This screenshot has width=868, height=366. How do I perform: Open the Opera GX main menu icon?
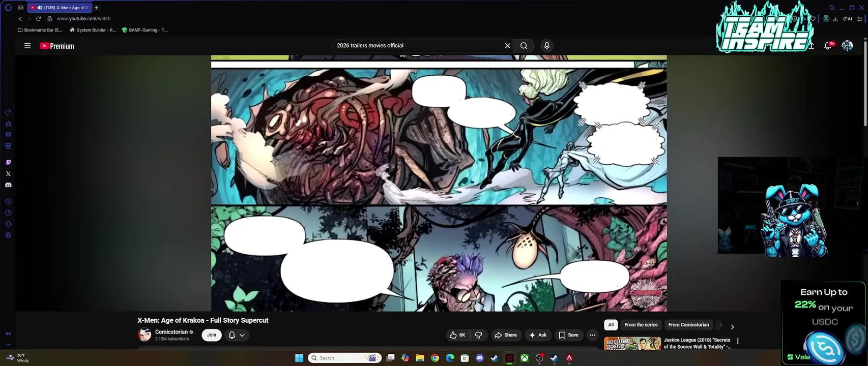click(x=8, y=8)
